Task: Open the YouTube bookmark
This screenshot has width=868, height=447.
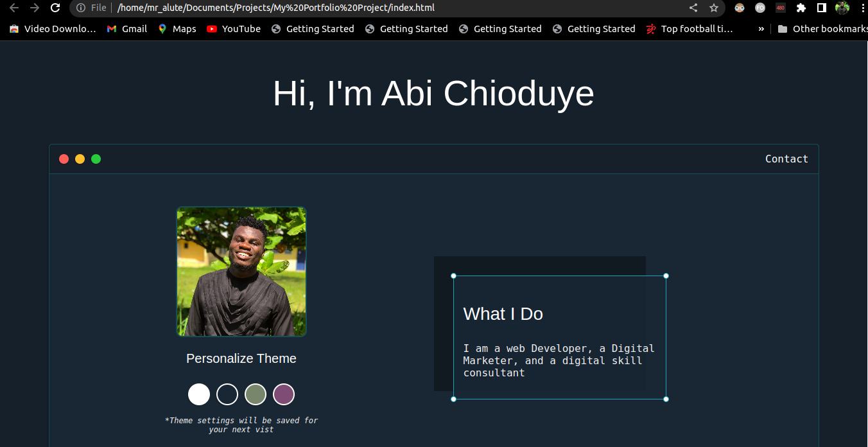Action: click(x=233, y=28)
